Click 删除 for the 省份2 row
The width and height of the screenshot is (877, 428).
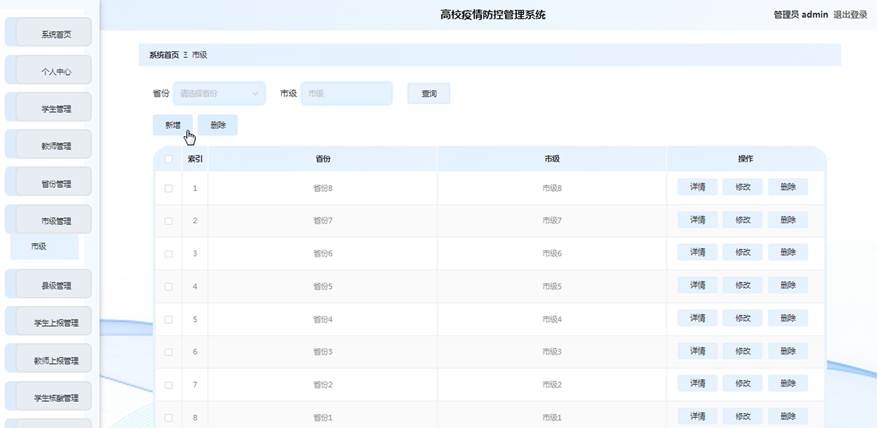(x=788, y=383)
